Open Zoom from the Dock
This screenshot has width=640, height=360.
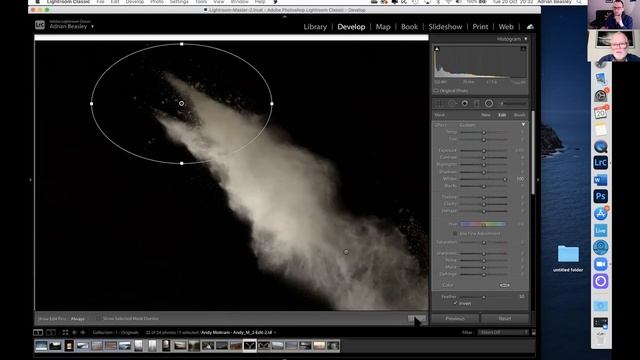click(600, 264)
